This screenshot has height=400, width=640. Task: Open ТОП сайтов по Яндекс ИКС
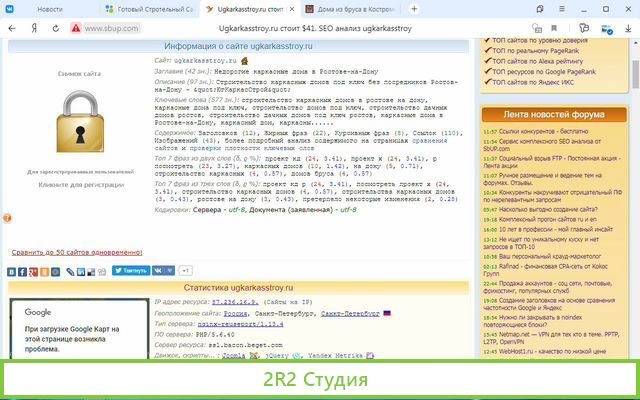point(533,82)
